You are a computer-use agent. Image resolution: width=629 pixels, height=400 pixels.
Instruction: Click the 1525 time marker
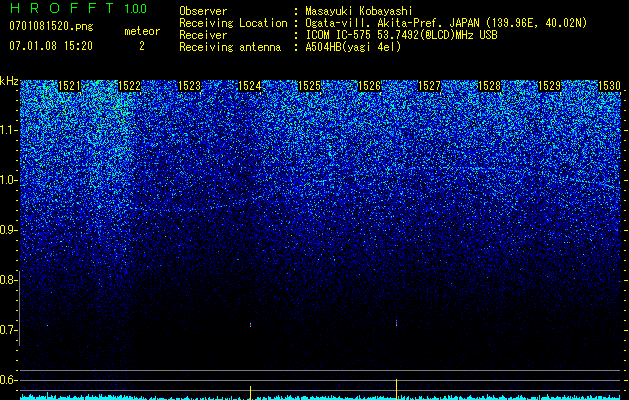click(310, 86)
